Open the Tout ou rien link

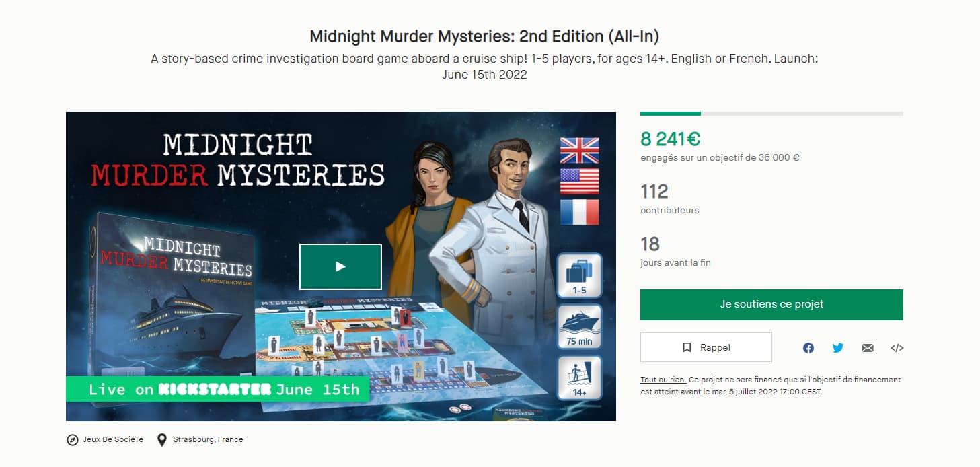(663, 380)
